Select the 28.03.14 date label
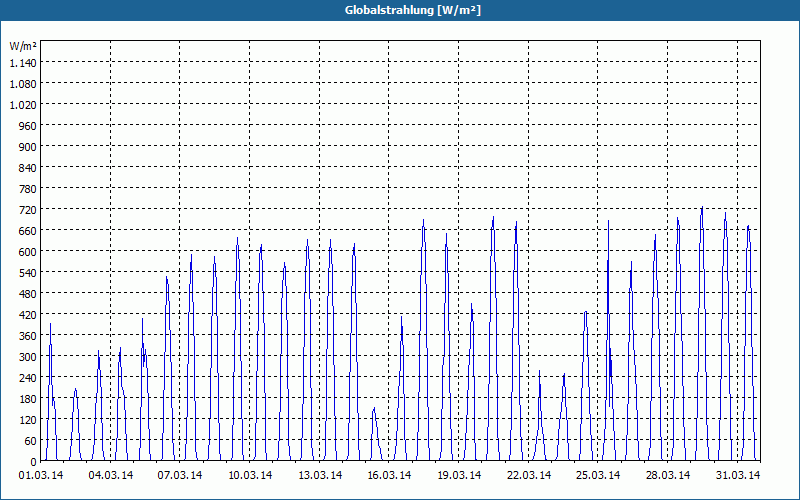This screenshot has height=500, width=800. pos(668,476)
